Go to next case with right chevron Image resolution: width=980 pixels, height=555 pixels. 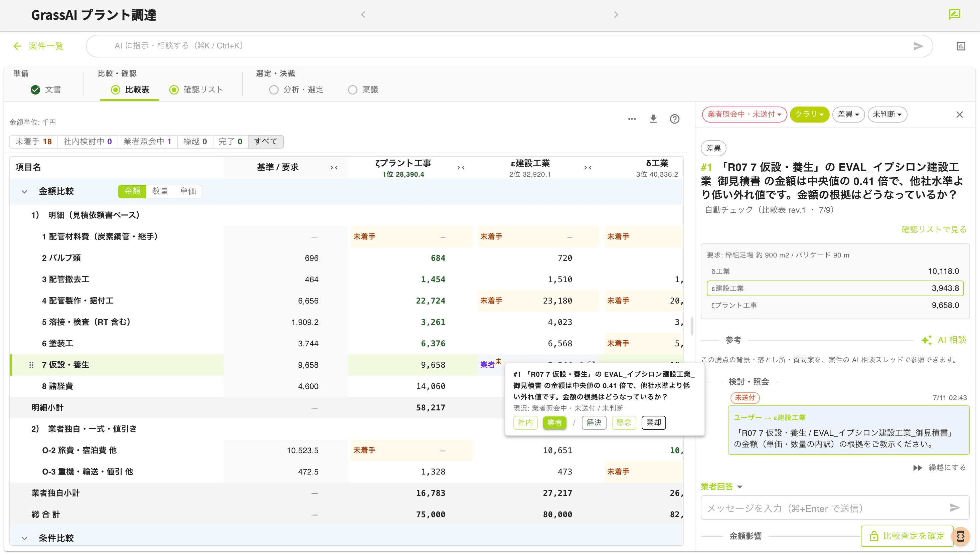[616, 14]
